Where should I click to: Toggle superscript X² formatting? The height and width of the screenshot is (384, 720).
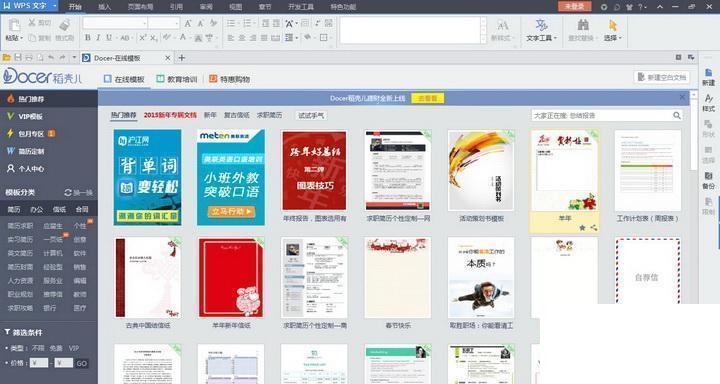click(x=143, y=38)
